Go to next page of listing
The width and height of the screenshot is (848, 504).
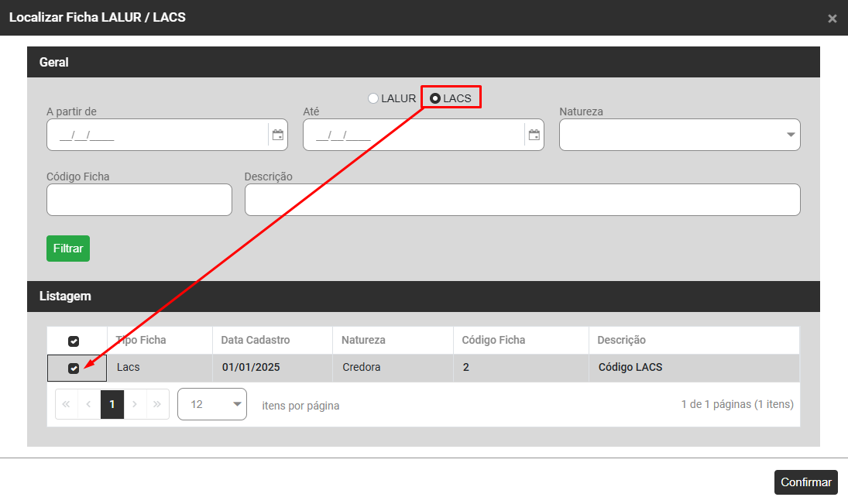tap(135, 404)
